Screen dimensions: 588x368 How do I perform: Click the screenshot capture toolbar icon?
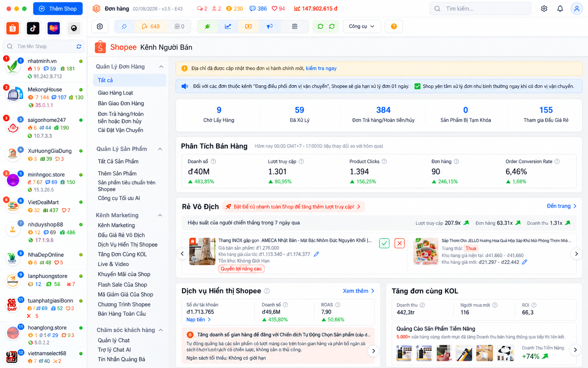coord(100,26)
